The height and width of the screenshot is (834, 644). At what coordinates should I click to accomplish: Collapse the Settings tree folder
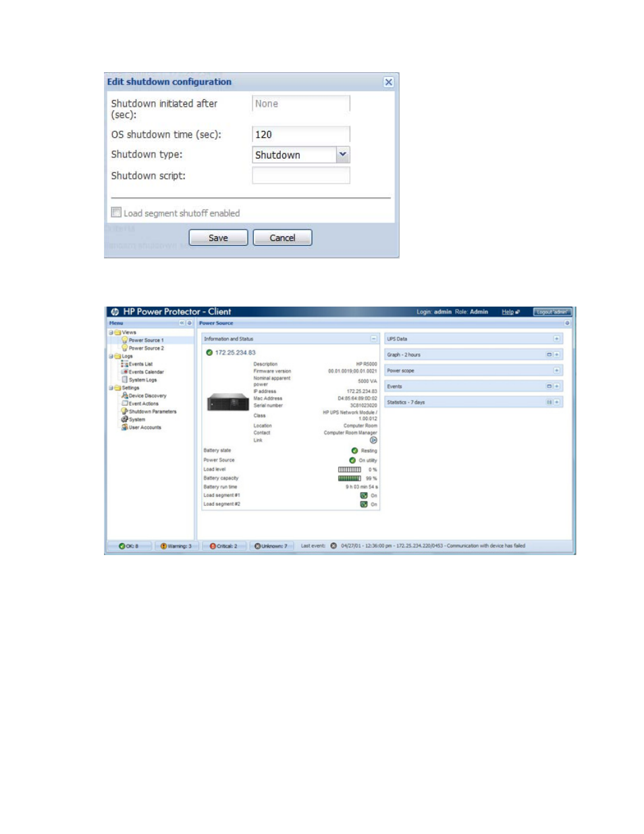click(x=111, y=388)
